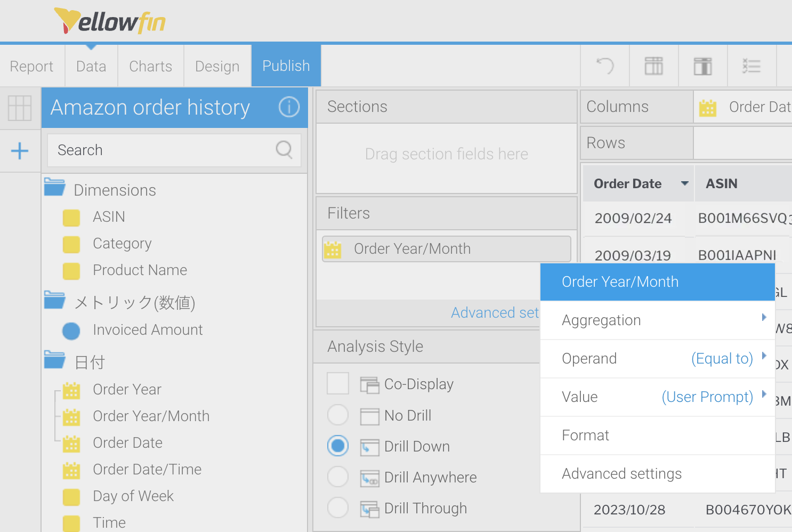
Task: Click the blue plus sidebar icon
Action: 20,151
